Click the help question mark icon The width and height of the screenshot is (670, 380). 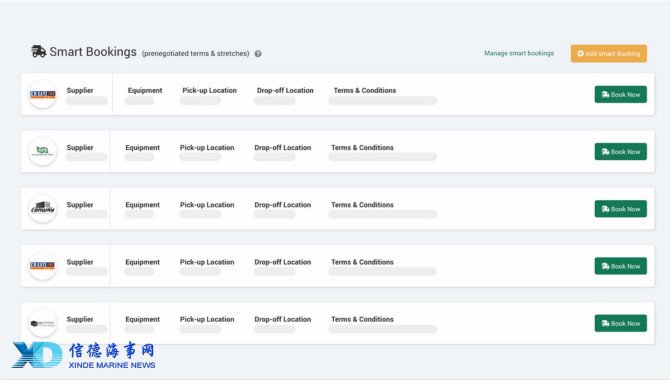(258, 54)
